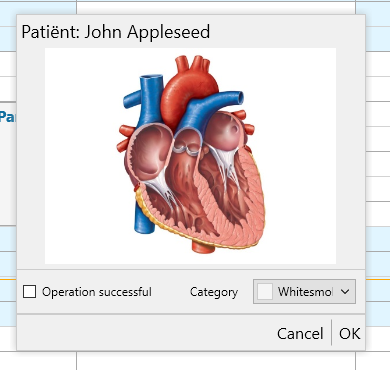Expand the Category dropdown arrow
Image resolution: width=390 pixels, height=370 pixels.
[345, 292]
